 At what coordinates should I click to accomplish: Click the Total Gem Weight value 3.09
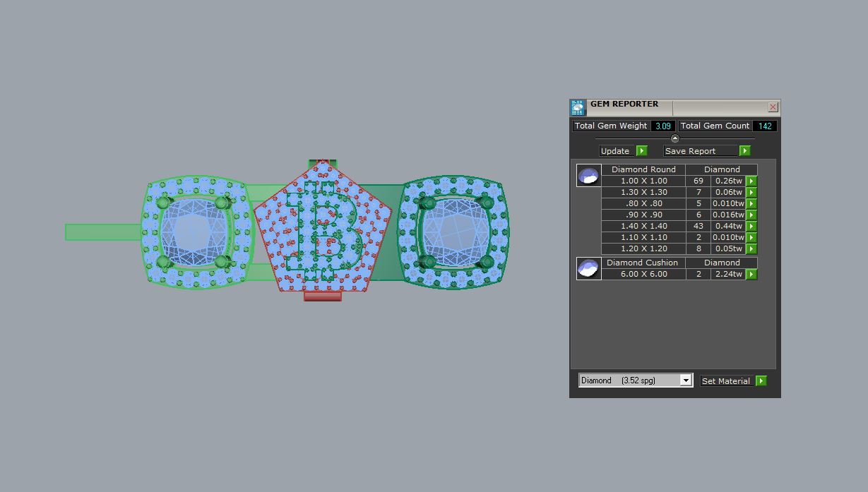coord(662,126)
